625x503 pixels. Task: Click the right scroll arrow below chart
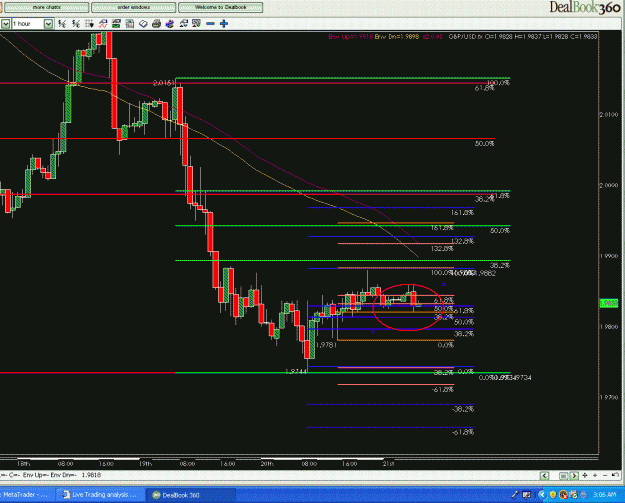(x=574, y=475)
